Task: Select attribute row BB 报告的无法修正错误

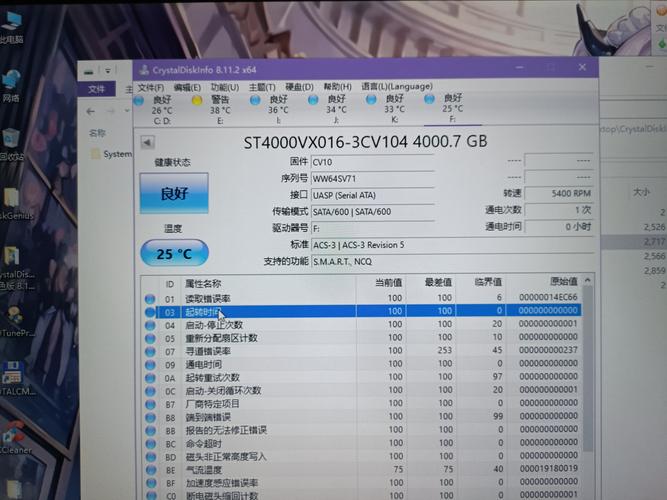Action: click(x=362, y=430)
